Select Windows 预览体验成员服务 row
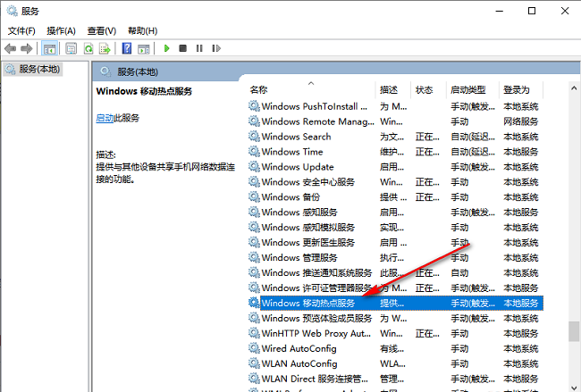581x392 pixels. click(x=395, y=318)
